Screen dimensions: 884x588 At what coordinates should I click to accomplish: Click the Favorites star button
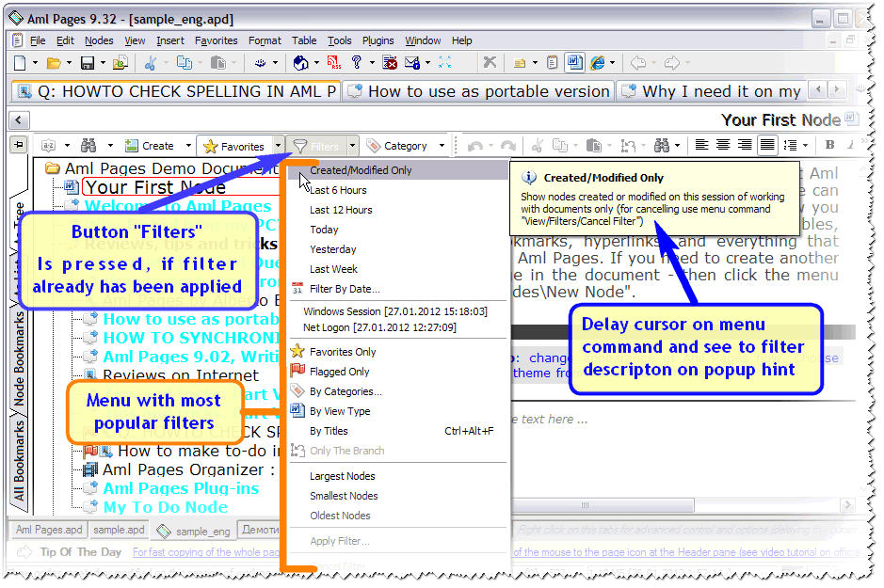click(x=234, y=146)
